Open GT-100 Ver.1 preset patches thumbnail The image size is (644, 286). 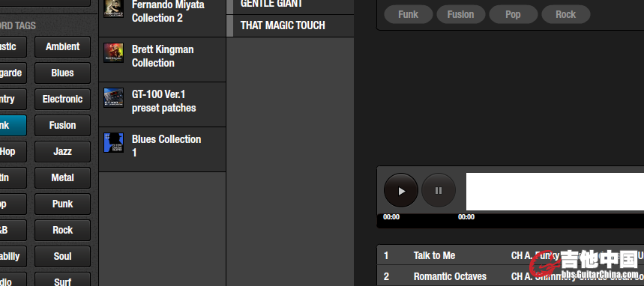pos(113,97)
